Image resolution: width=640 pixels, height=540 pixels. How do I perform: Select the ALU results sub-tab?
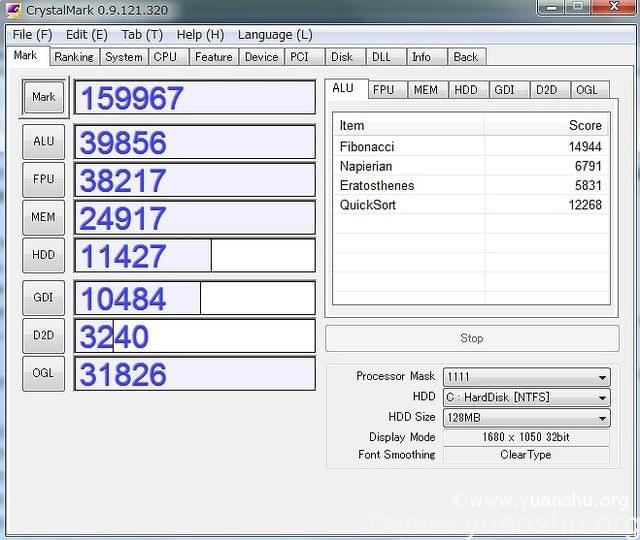[x=346, y=89]
